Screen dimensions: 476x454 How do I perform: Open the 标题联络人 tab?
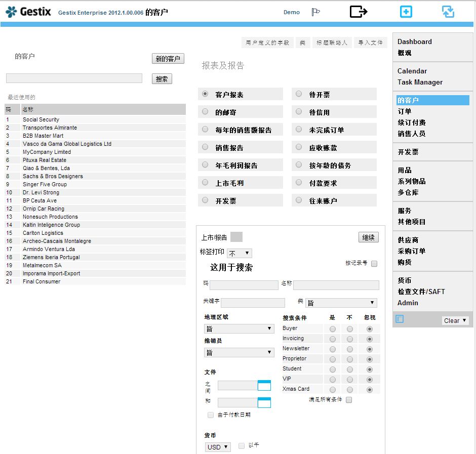(332, 43)
